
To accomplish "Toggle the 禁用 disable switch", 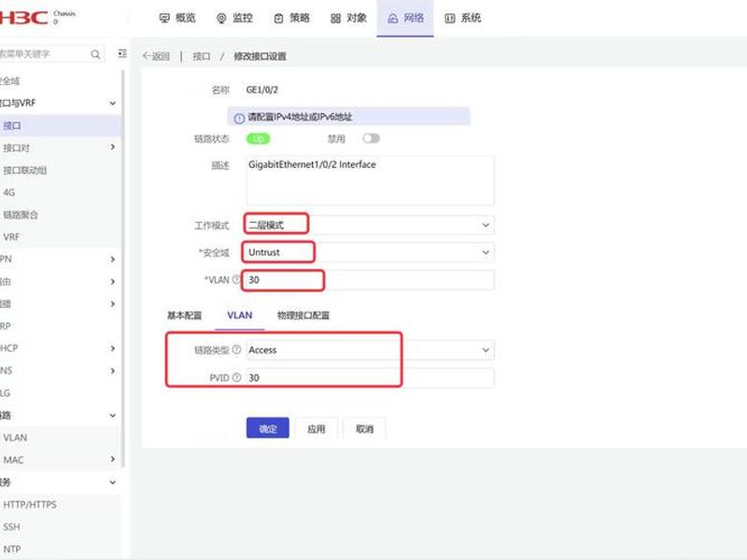I will pos(371,138).
